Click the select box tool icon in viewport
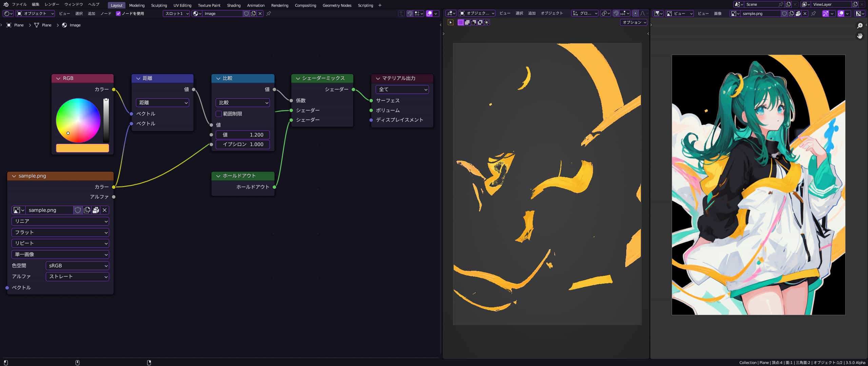This screenshot has height=366, width=868. pyautogui.click(x=450, y=22)
